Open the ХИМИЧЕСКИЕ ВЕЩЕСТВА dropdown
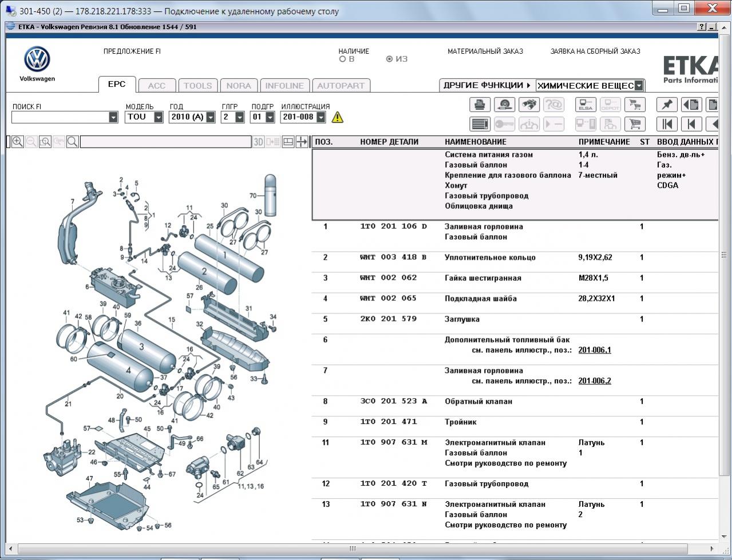The image size is (732, 560). [639, 86]
